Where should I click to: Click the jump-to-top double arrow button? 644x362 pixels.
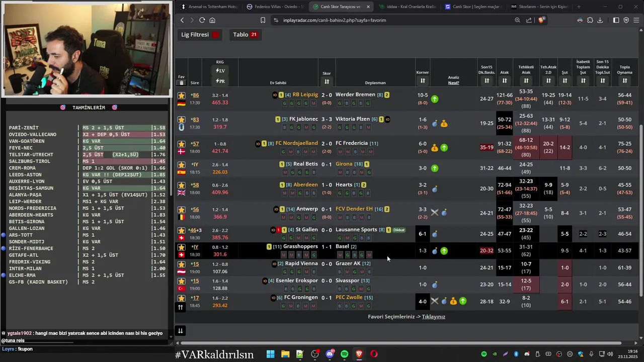[x=180, y=307]
